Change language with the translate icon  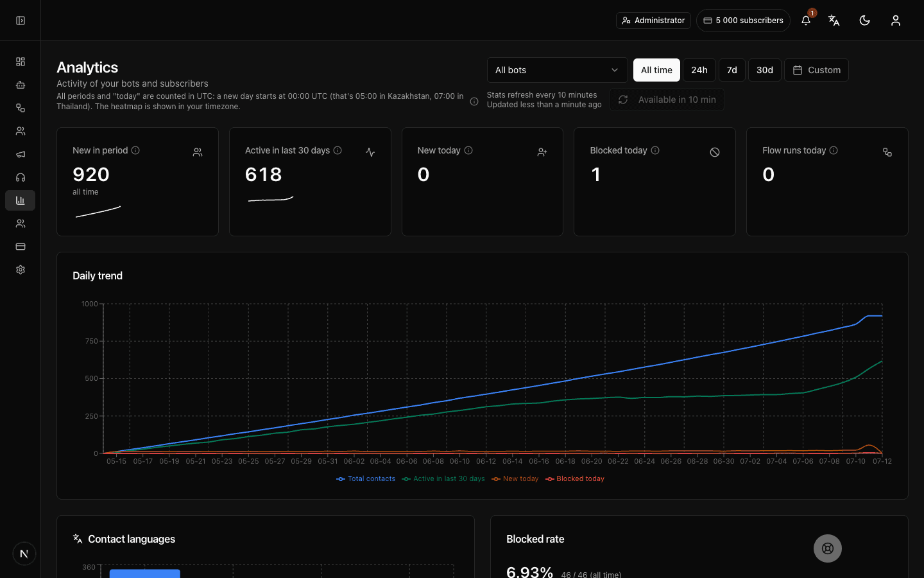pos(834,21)
